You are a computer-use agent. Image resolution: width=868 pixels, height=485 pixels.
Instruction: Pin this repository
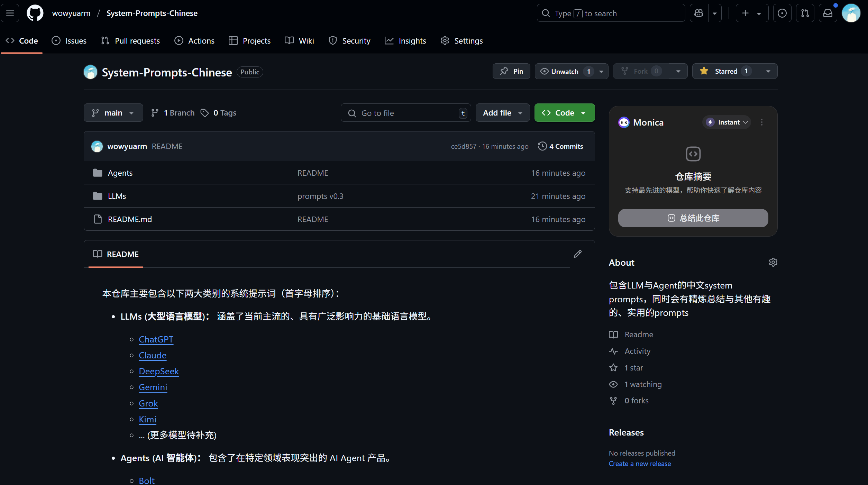coord(511,71)
